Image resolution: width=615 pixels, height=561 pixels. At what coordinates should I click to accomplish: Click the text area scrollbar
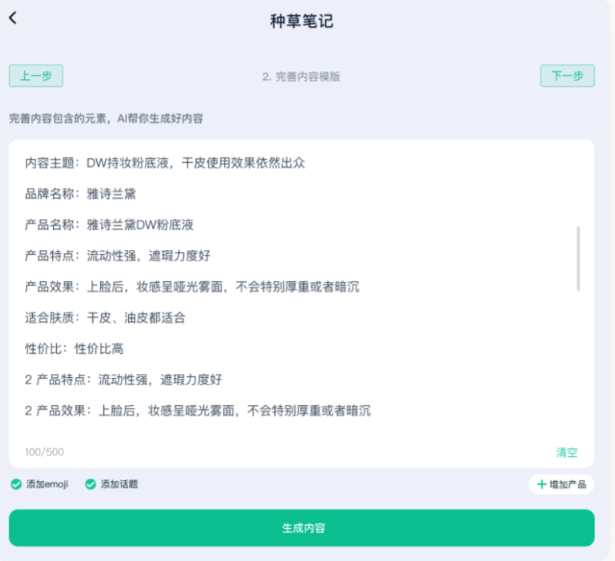click(x=578, y=259)
